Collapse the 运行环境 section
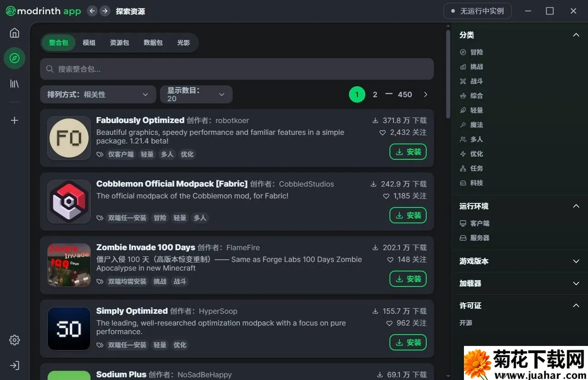The height and width of the screenshot is (380, 588). coord(576,206)
